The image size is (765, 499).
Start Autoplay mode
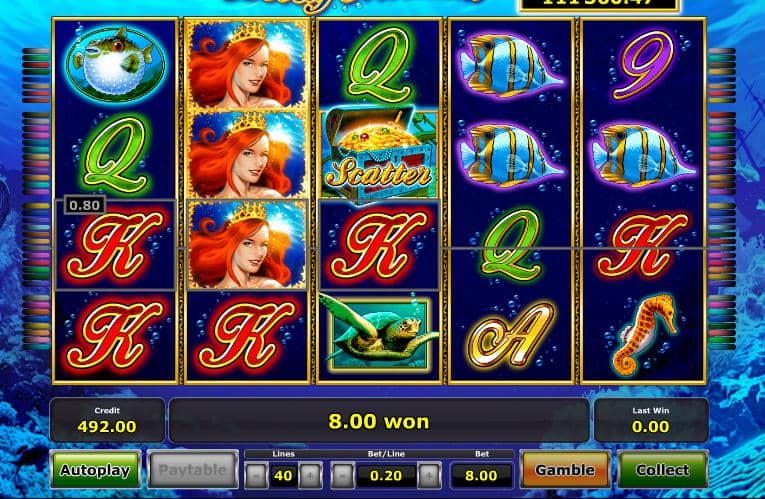[x=96, y=470]
